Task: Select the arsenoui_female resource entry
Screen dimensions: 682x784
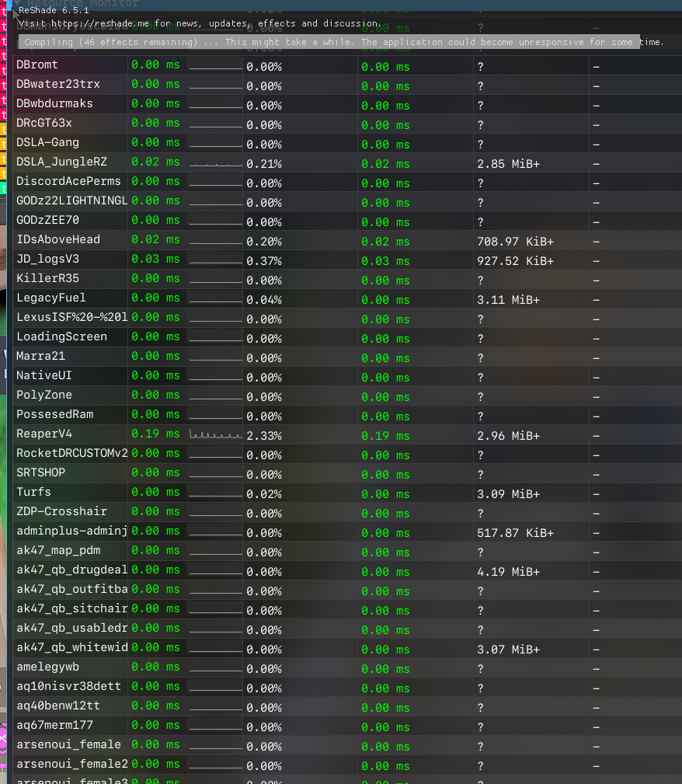Action: coord(68,745)
